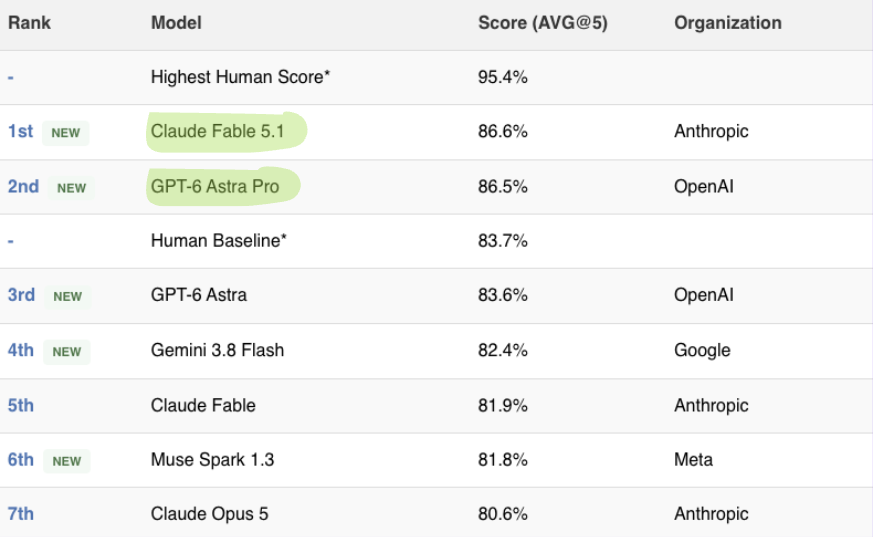Click the NEW badge beside 6th rank
The height and width of the screenshot is (537, 873).
point(67,461)
